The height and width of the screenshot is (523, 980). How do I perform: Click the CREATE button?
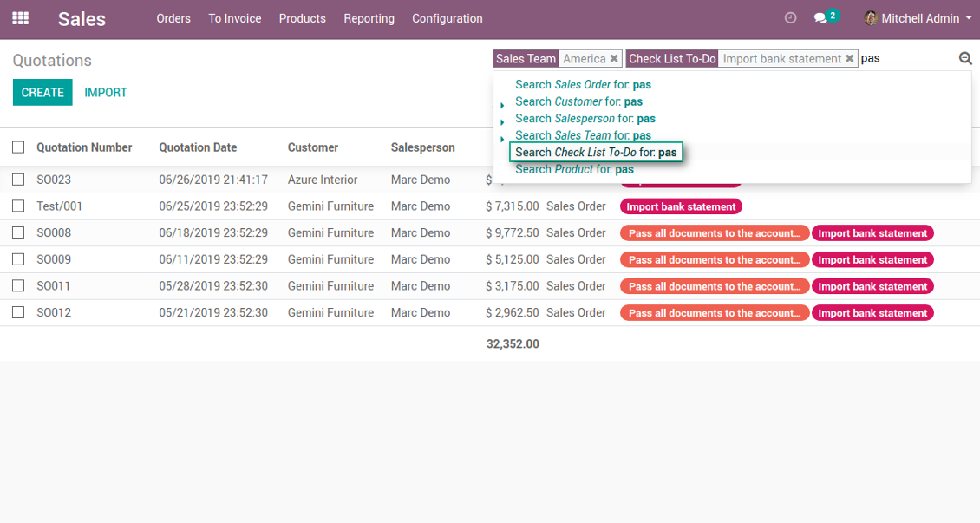pyautogui.click(x=42, y=93)
